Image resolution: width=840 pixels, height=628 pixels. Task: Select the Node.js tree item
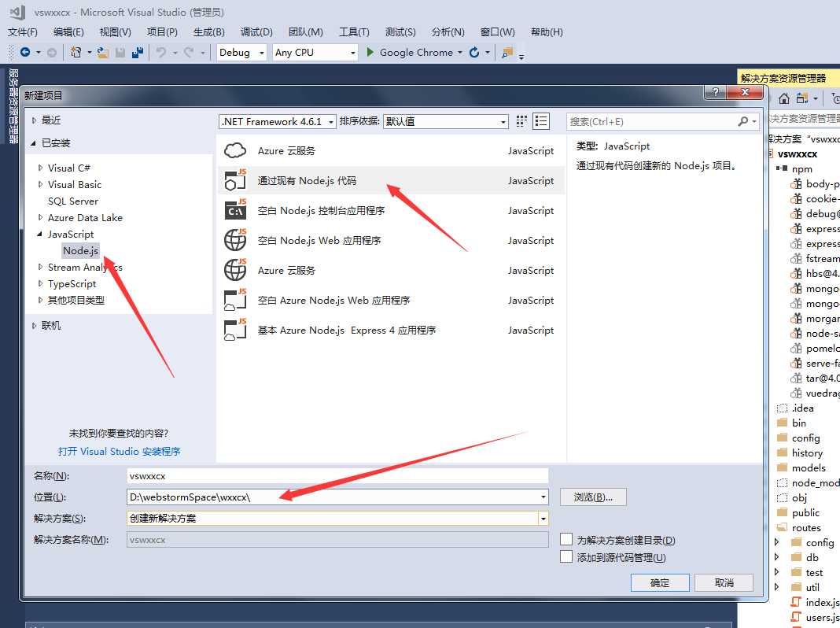80,251
